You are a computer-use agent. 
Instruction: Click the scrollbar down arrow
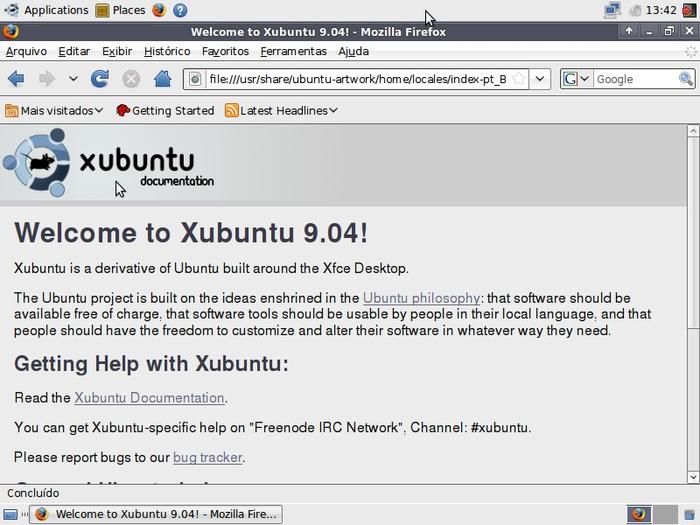click(x=693, y=477)
